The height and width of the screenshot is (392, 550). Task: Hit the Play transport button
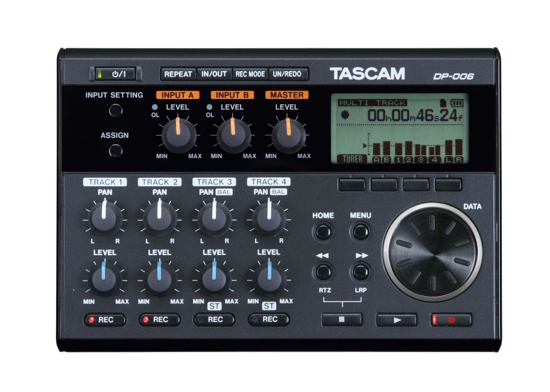pos(396,320)
